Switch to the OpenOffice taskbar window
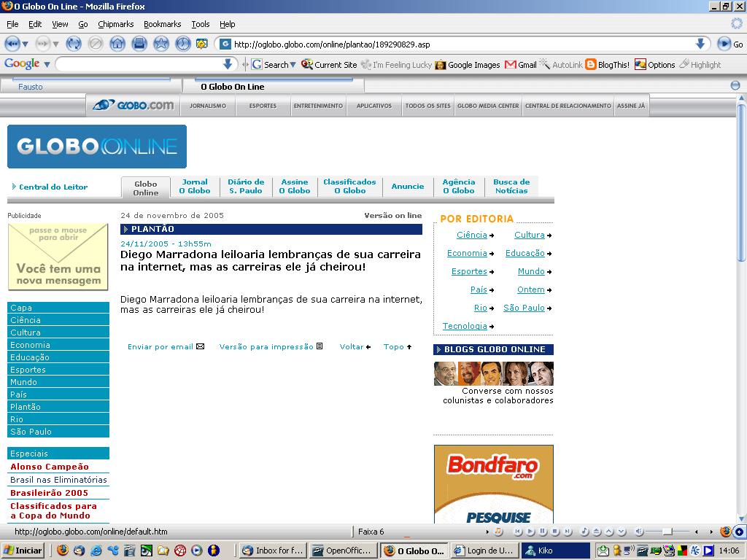 pos(343,551)
